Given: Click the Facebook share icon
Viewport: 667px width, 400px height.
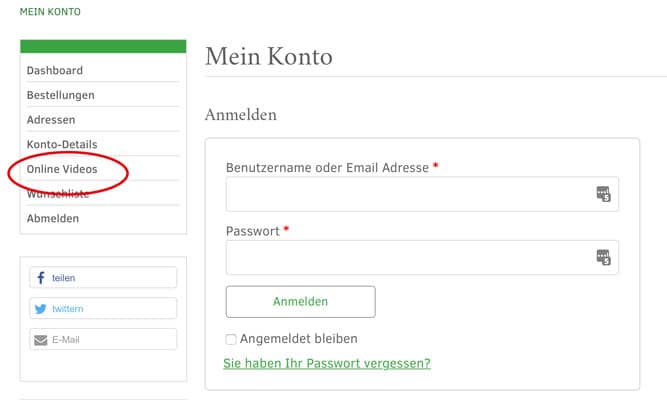Looking at the screenshot, I should 41,278.
